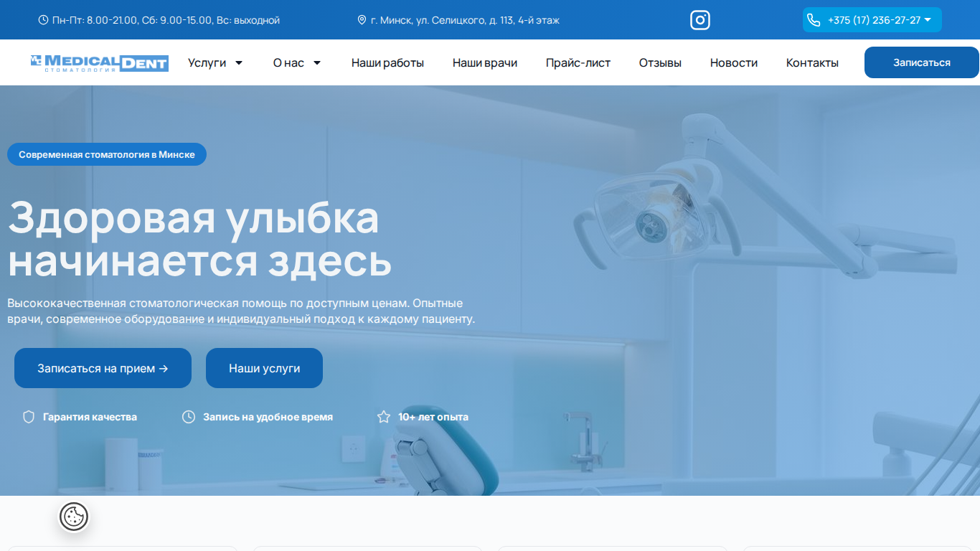Image resolution: width=980 pixels, height=551 pixels.
Task: Click Записаться на прием button
Action: [103, 368]
